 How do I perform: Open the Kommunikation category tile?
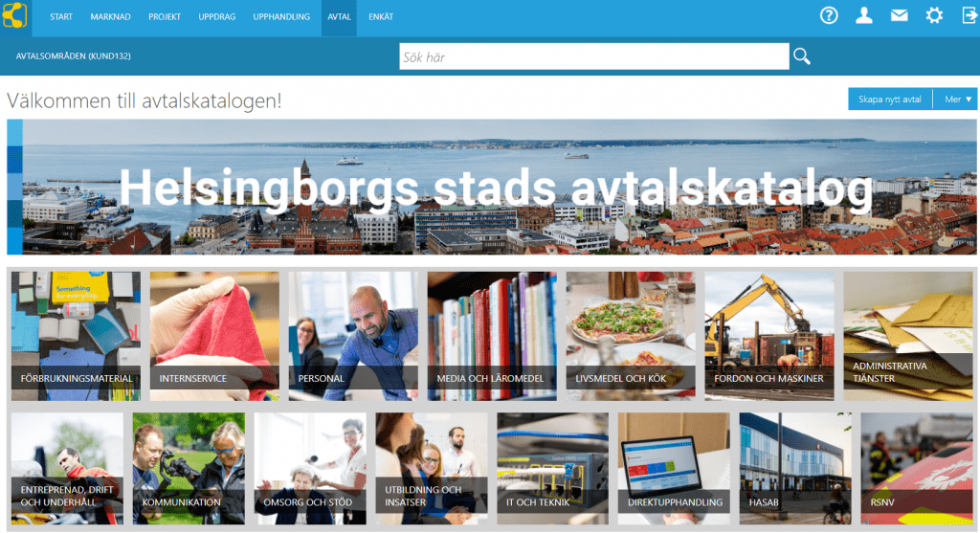click(x=189, y=468)
